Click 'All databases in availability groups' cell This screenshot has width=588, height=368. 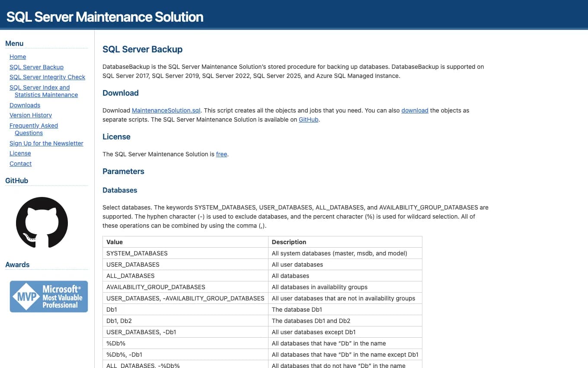tap(345, 287)
